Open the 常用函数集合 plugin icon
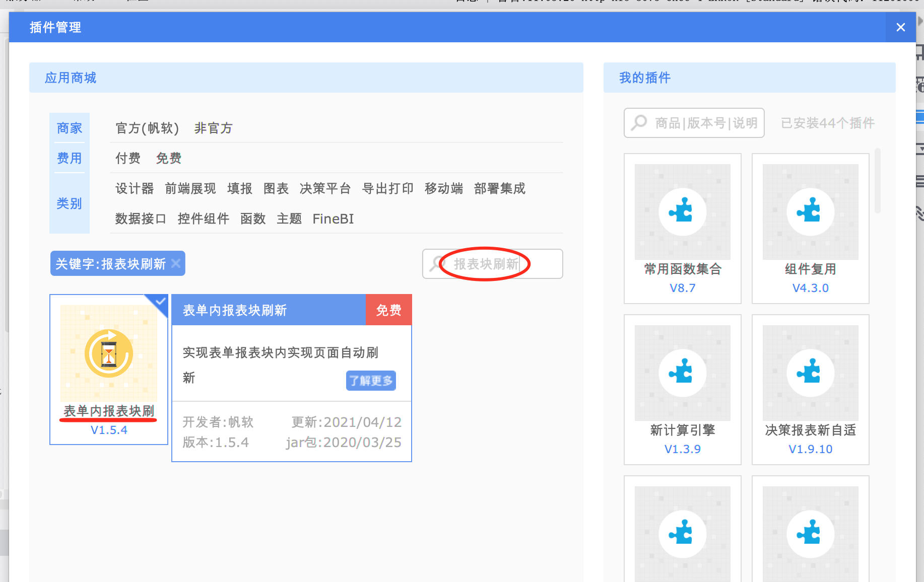Image resolution: width=924 pixels, height=582 pixels. (683, 211)
